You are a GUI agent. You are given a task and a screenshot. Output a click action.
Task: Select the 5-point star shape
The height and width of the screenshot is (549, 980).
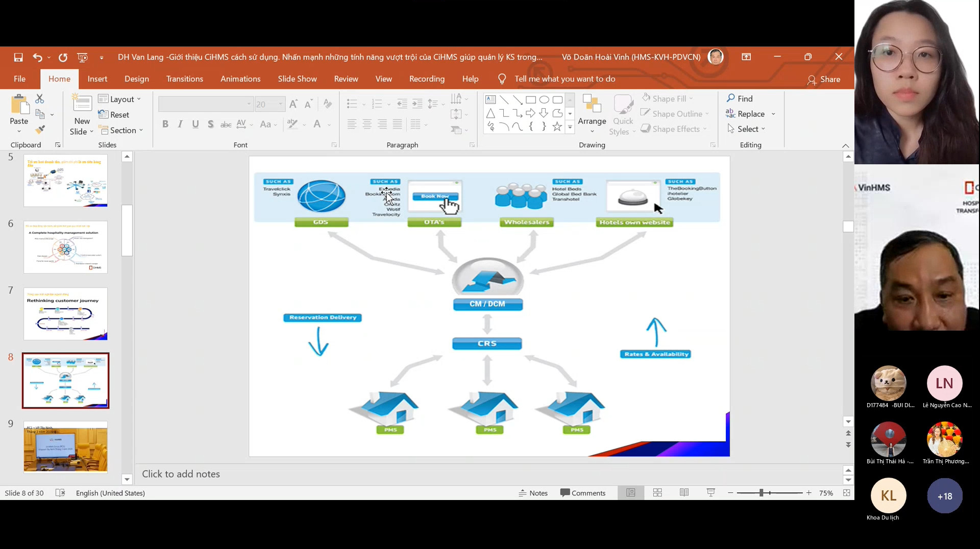pyautogui.click(x=557, y=127)
